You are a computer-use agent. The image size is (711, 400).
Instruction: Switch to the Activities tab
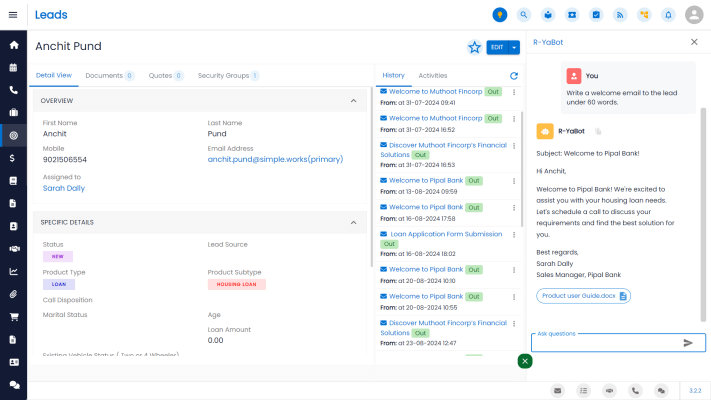pyautogui.click(x=432, y=76)
